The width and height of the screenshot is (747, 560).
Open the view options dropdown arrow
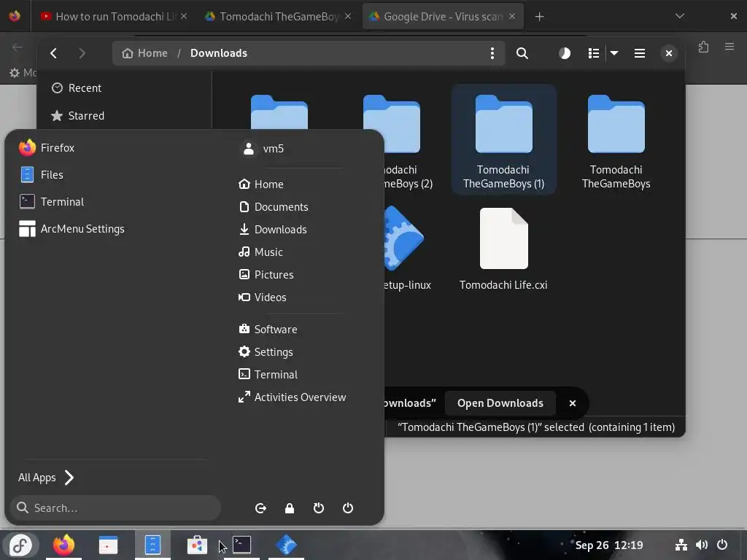pyautogui.click(x=614, y=53)
